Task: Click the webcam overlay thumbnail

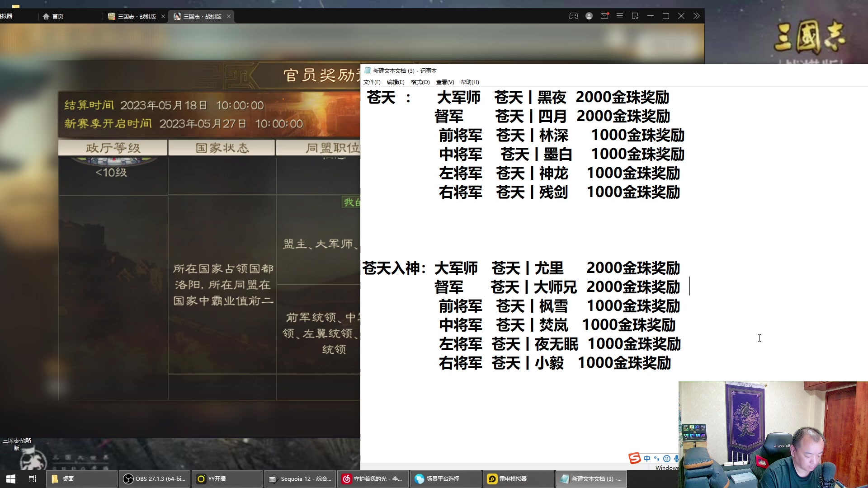Action: tap(773, 435)
